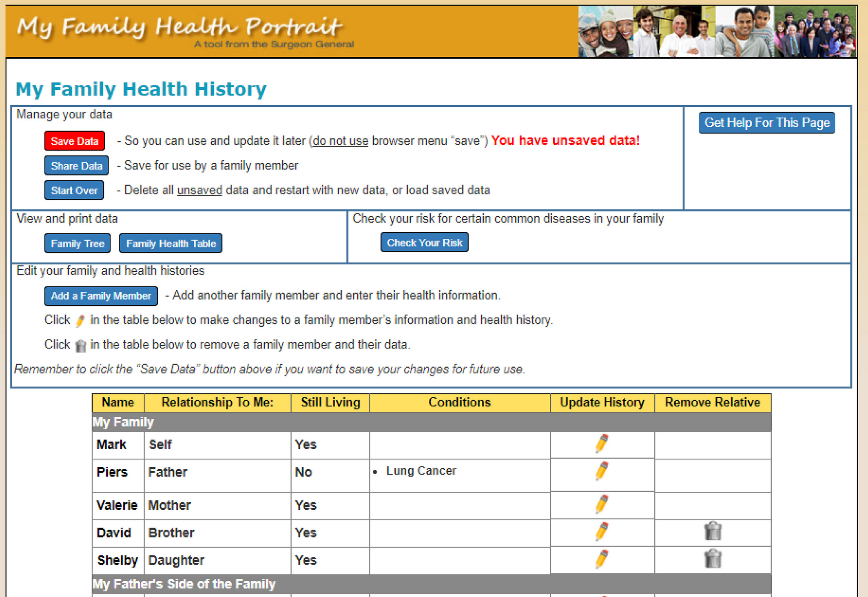The width and height of the screenshot is (868, 597).
Task: Click My Family section header row
Action: tap(432, 422)
